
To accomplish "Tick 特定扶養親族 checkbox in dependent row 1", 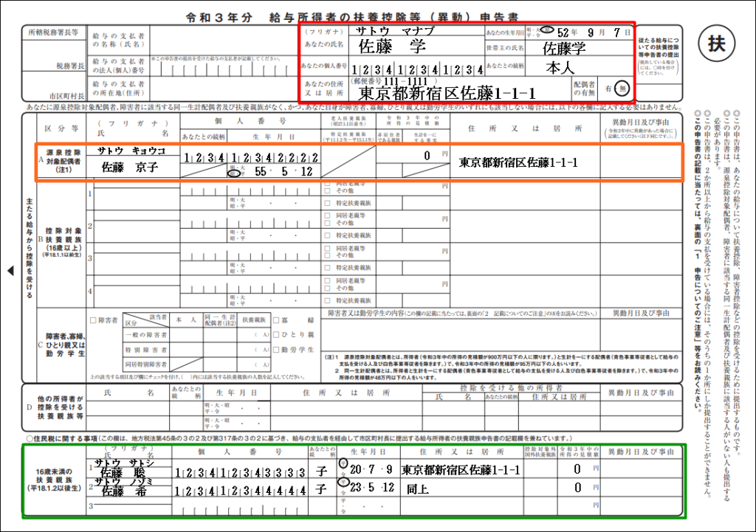I will (328, 204).
